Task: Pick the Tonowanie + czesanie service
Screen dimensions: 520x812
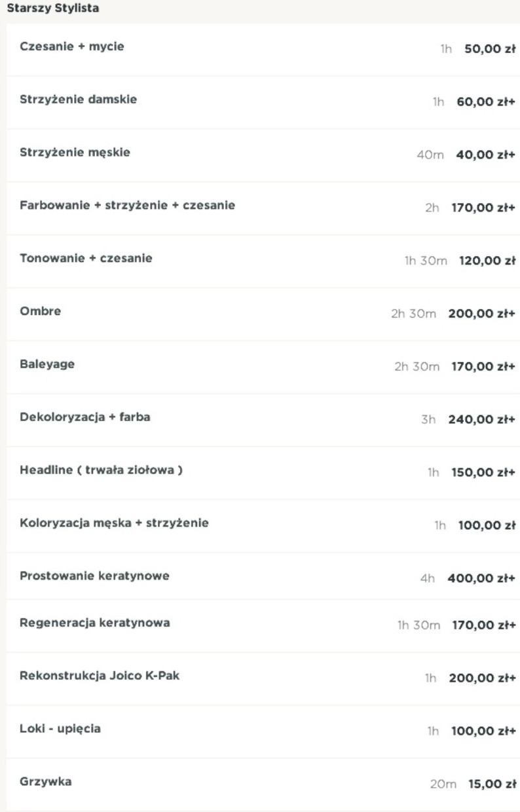Action: (x=86, y=258)
